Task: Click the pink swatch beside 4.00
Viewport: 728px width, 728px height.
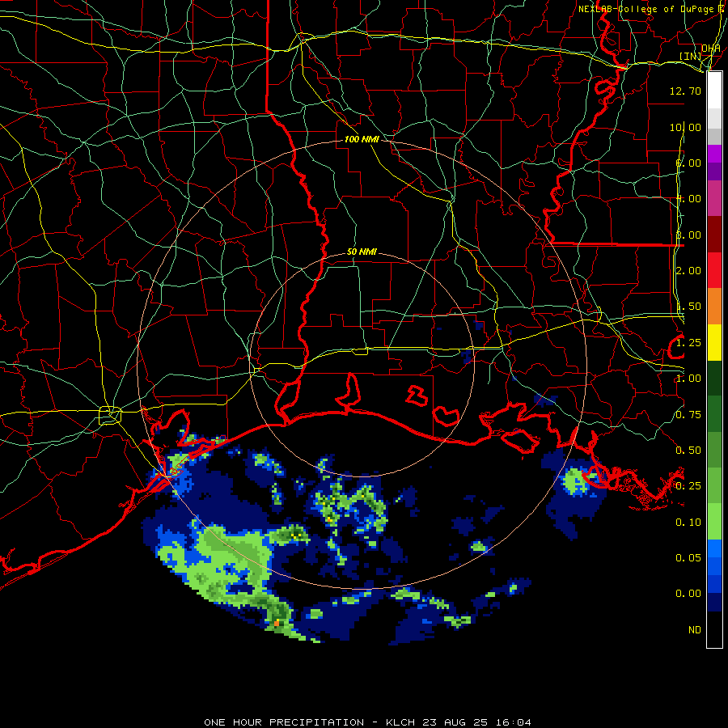Action: pos(714,198)
